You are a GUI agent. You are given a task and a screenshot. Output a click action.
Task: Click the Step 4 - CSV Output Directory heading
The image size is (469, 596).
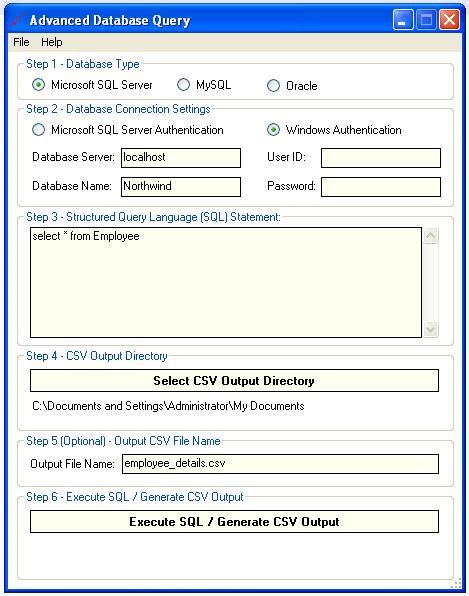pyautogui.click(x=97, y=356)
